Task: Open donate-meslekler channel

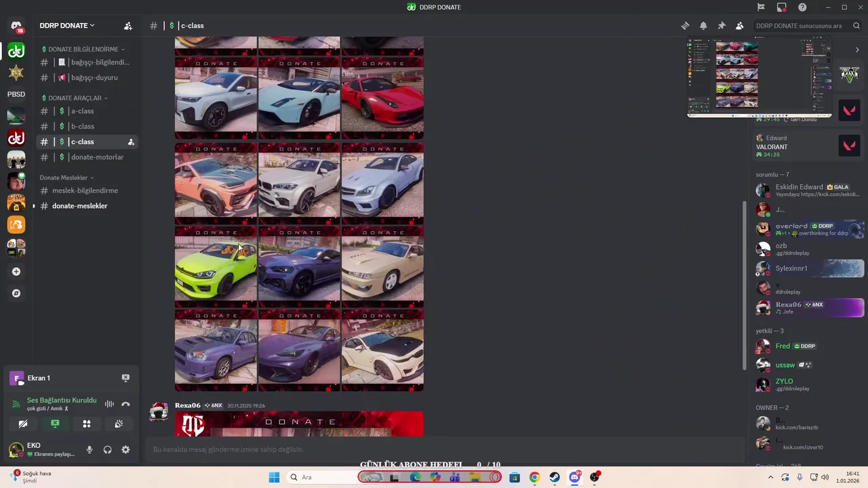Action: (86, 206)
